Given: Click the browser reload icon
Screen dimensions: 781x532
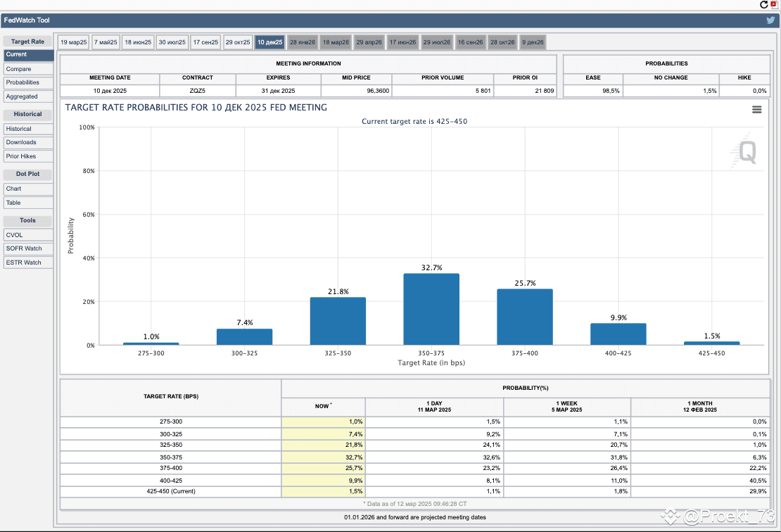Looking at the screenshot, I should 763,4.
